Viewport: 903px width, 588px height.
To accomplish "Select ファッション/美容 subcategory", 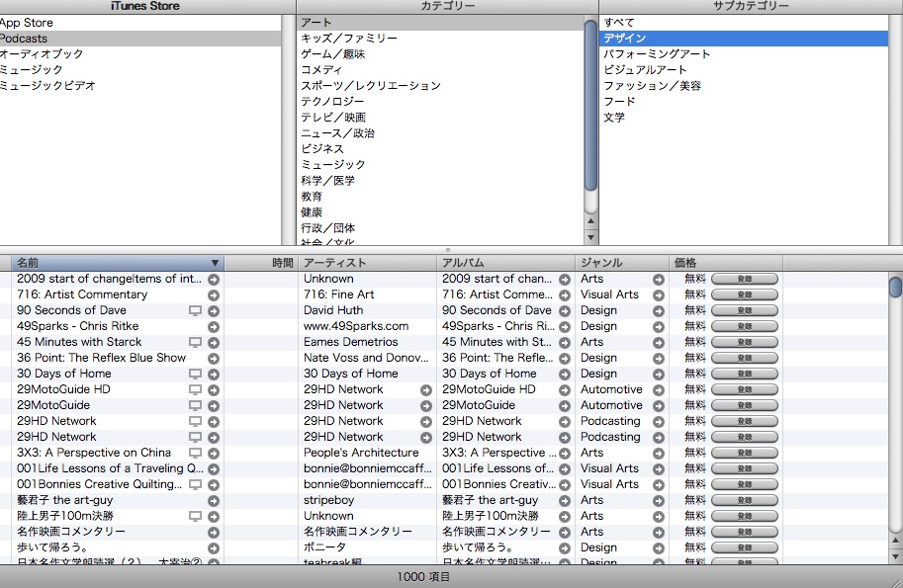I will tap(744, 86).
